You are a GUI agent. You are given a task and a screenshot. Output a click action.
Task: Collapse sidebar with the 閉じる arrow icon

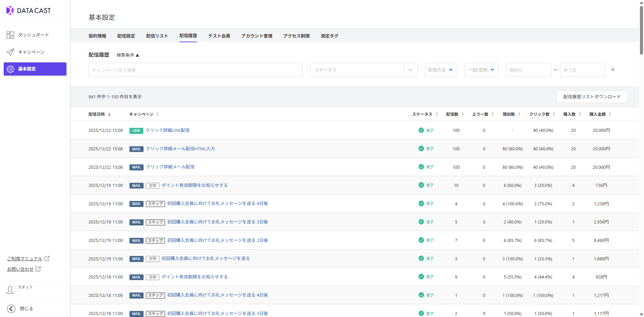(11, 309)
